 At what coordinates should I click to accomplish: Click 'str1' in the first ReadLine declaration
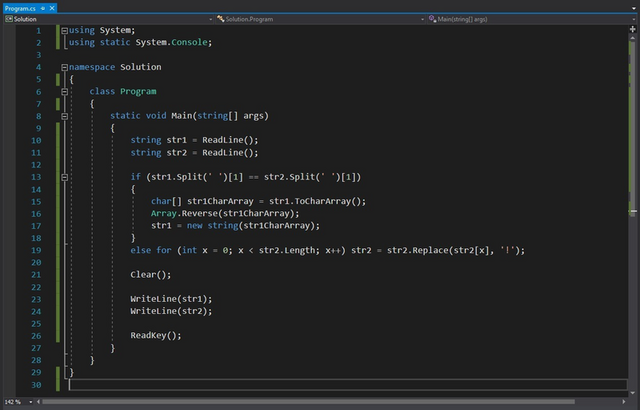coord(176,140)
